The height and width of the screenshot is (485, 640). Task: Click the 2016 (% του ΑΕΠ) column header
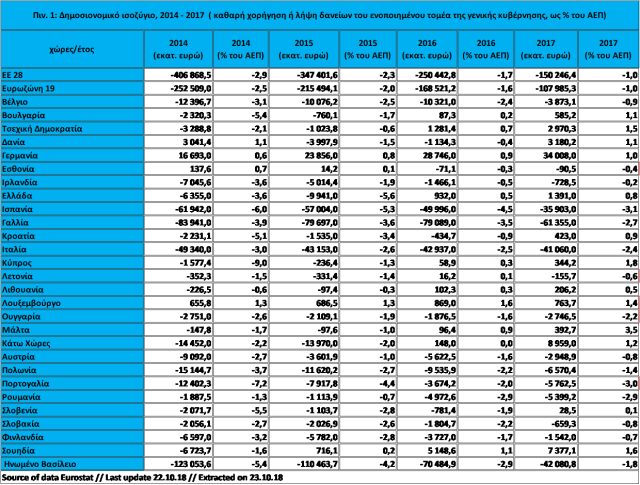486,48
